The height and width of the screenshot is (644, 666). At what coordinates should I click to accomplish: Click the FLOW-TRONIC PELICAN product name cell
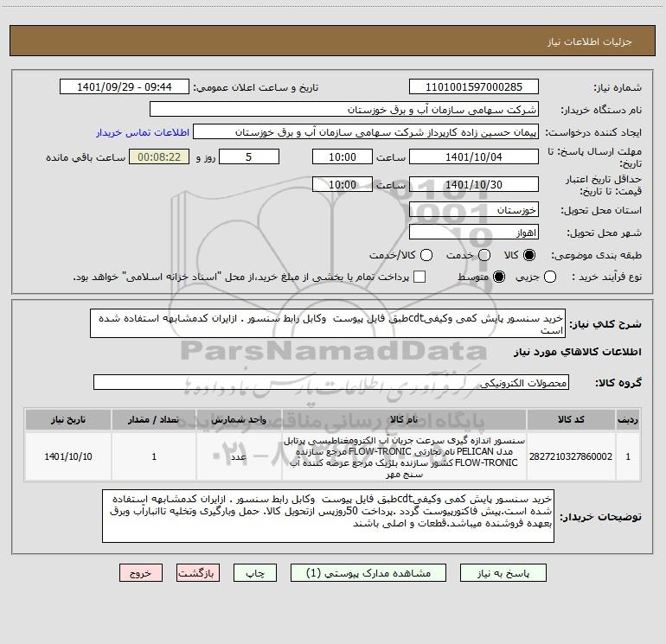(x=404, y=456)
